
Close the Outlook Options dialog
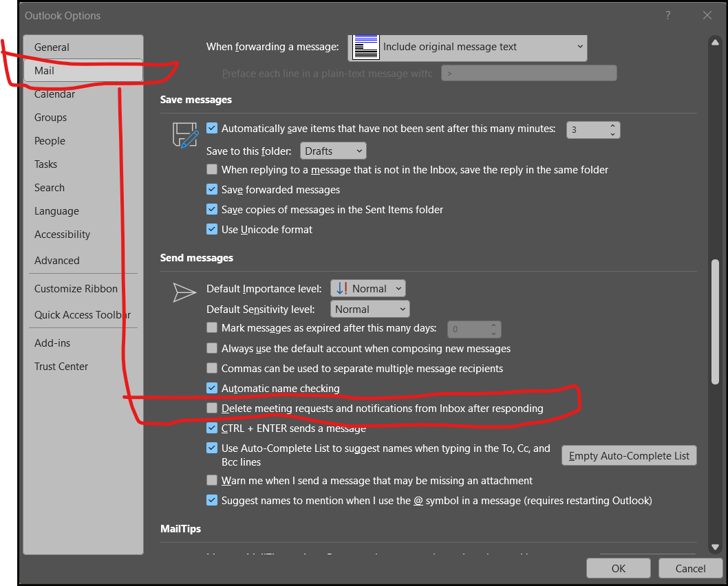707,15
